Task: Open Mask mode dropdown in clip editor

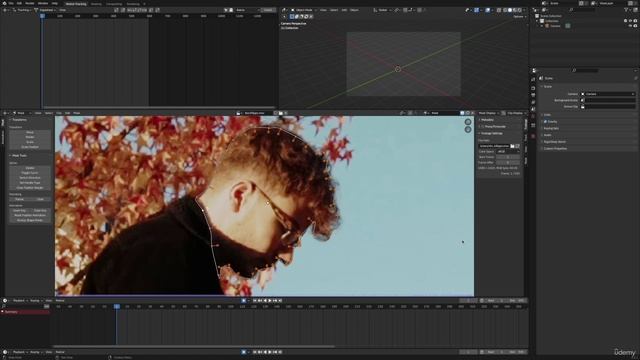Action: pos(22,113)
